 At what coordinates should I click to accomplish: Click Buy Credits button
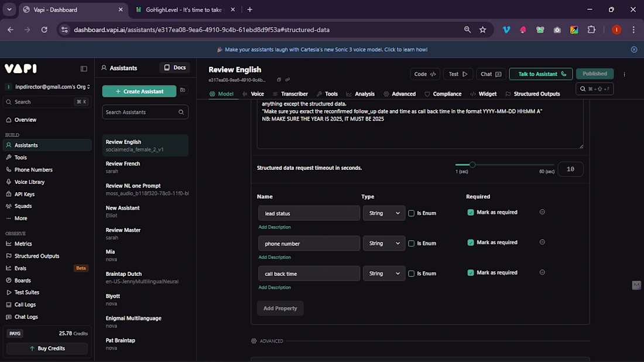pyautogui.click(x=47, y=349)
